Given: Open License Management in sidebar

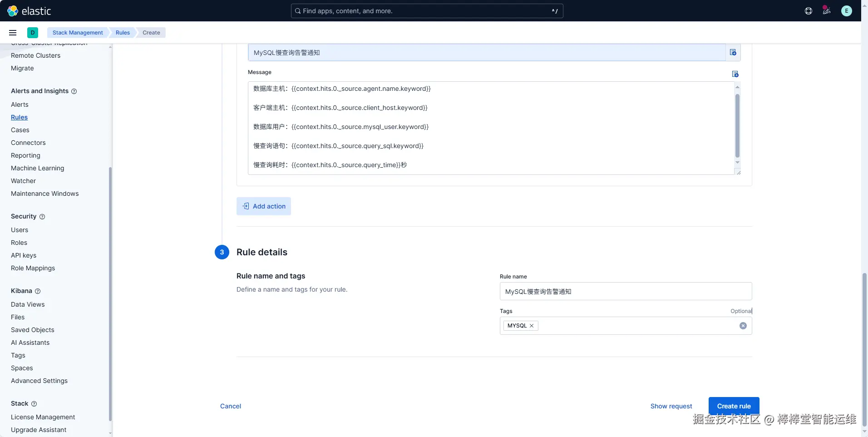Looking at the screenshot, I should [43, 417].
